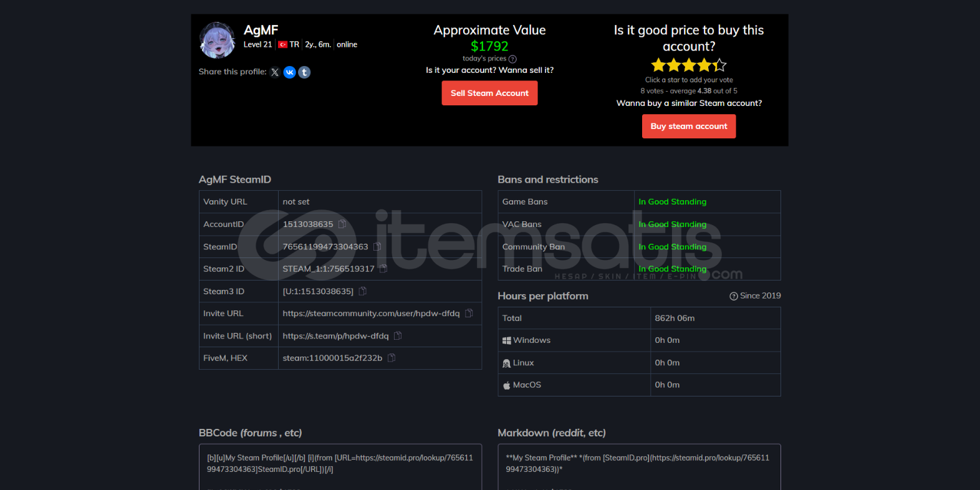The width and height of the screenshot is (980, 490).
Task: Click the $1792 approximate value
Action: point(489,46)
